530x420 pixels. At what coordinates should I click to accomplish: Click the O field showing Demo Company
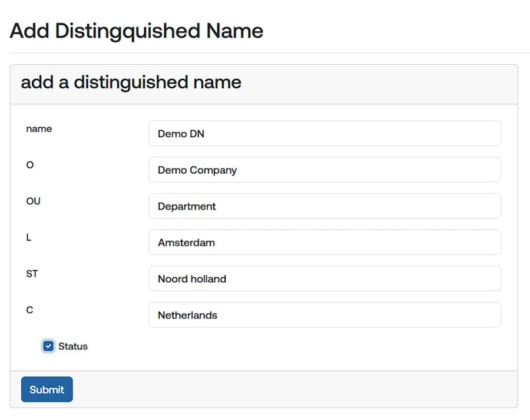(324, 170)
